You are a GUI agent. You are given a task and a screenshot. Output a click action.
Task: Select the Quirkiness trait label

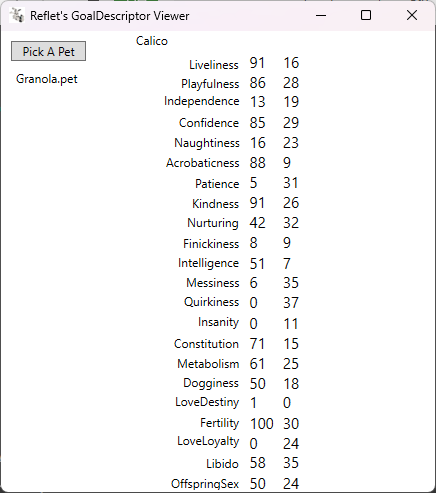[211, 302]
